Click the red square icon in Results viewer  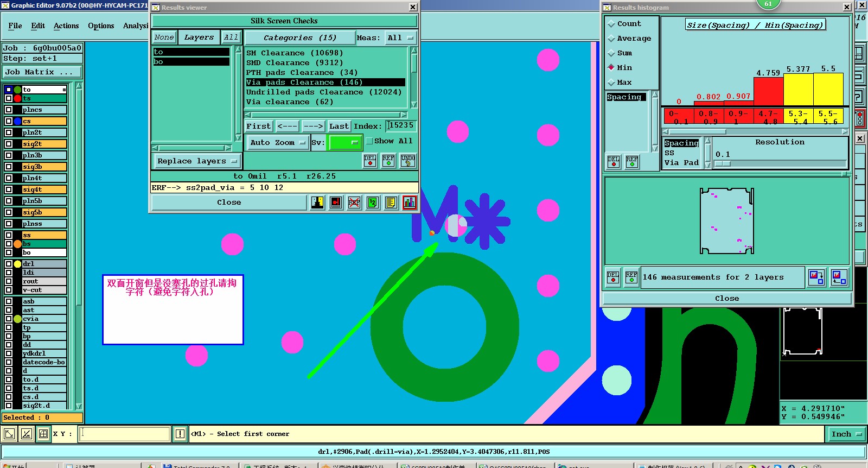pos(336,203)
